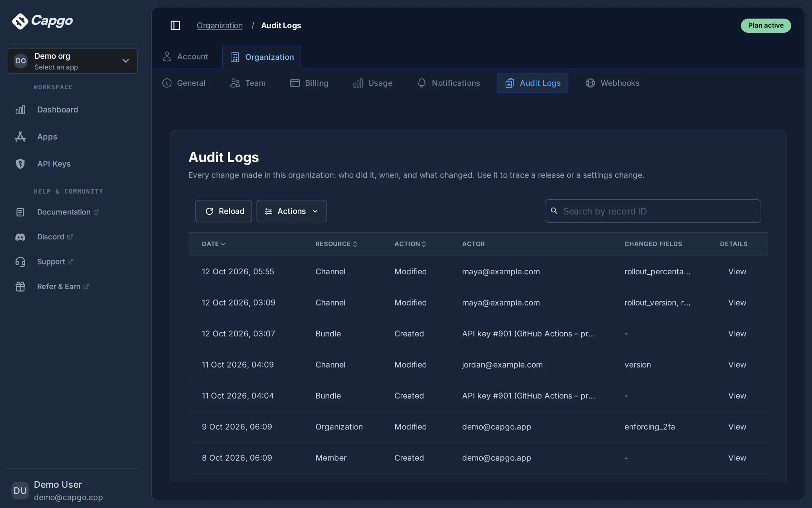Screen dimensions: 812x508
Task: Open the Usage tab
Action: [373, 83]
